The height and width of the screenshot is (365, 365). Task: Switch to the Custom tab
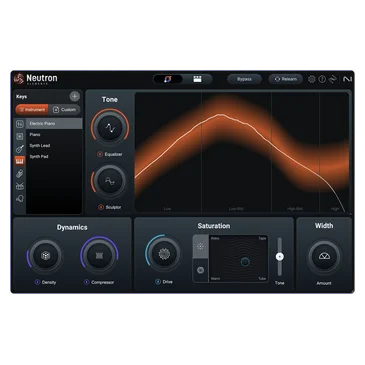[64, 110]
